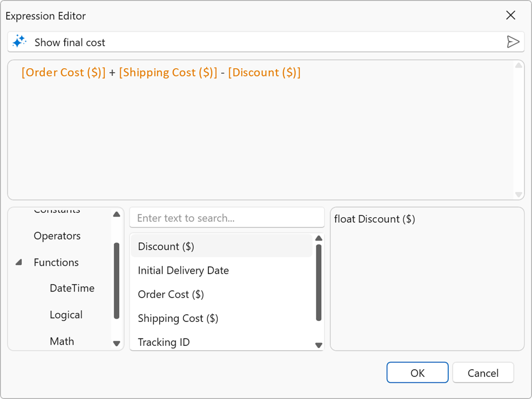Send the AI prompt with arrow icon

pyautogui.click(x=513, y=42)
